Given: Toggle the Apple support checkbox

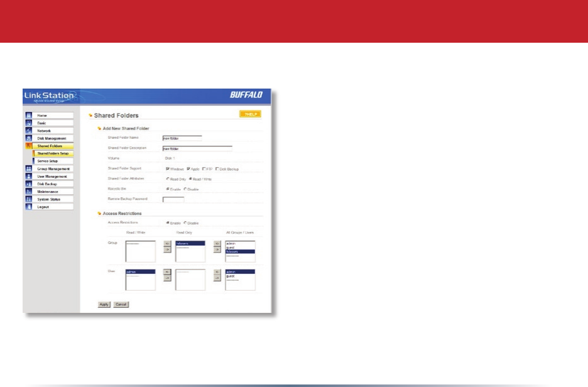Looking at the screenshot, I should 188,169.
